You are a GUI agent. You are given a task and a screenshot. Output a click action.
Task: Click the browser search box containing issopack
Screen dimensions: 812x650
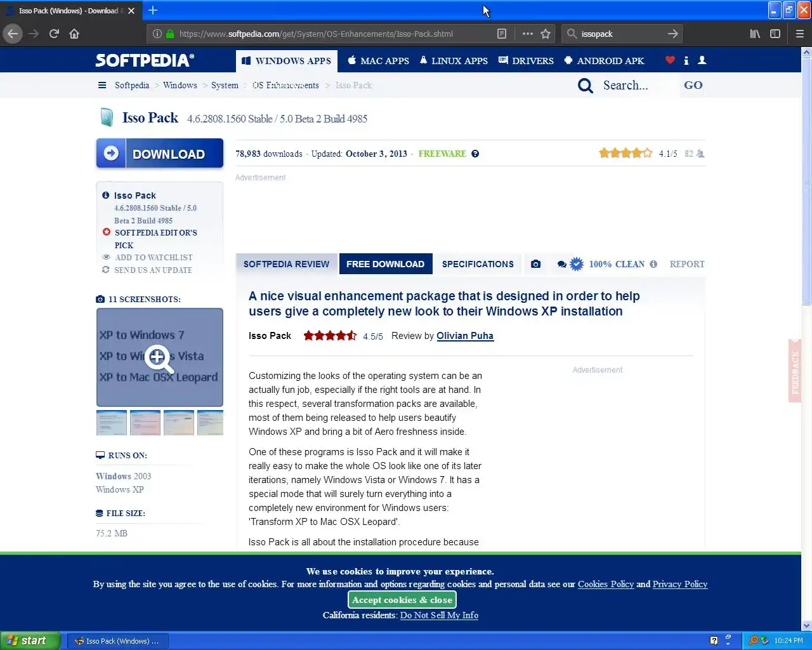point(622,34)
